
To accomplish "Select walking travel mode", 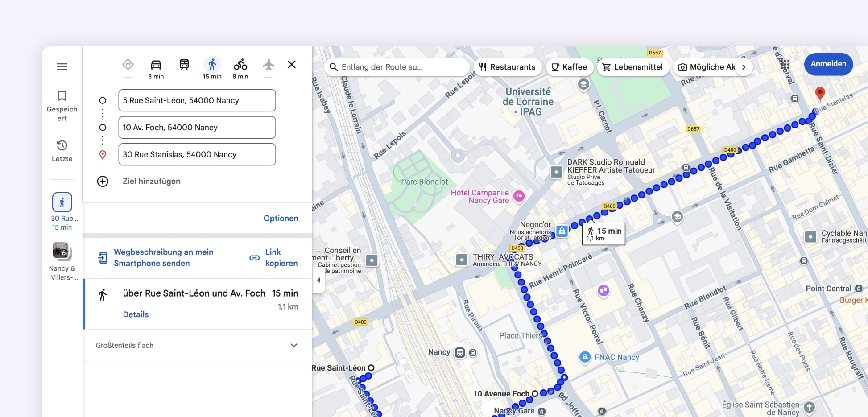I will 212,65.
